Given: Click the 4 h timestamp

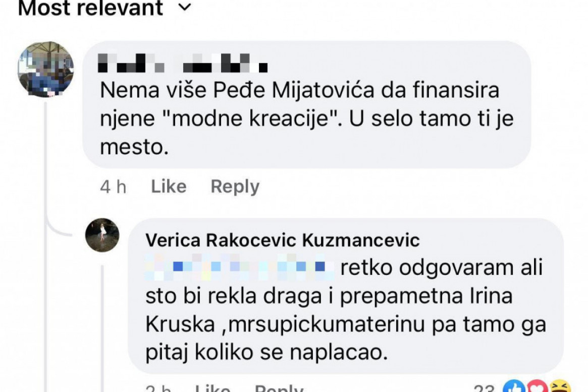Looking at the screenshot, I should pyautogui.click(x=113, y=187).
